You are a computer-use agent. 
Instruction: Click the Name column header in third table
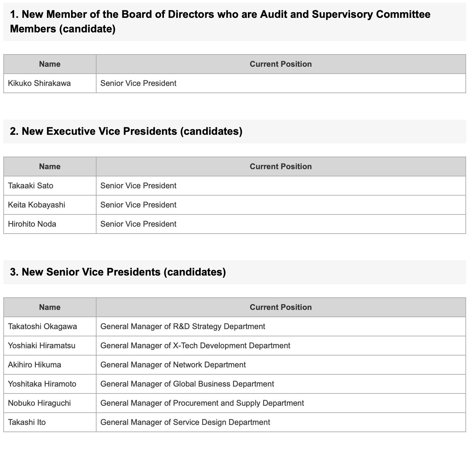pos(50,307)
